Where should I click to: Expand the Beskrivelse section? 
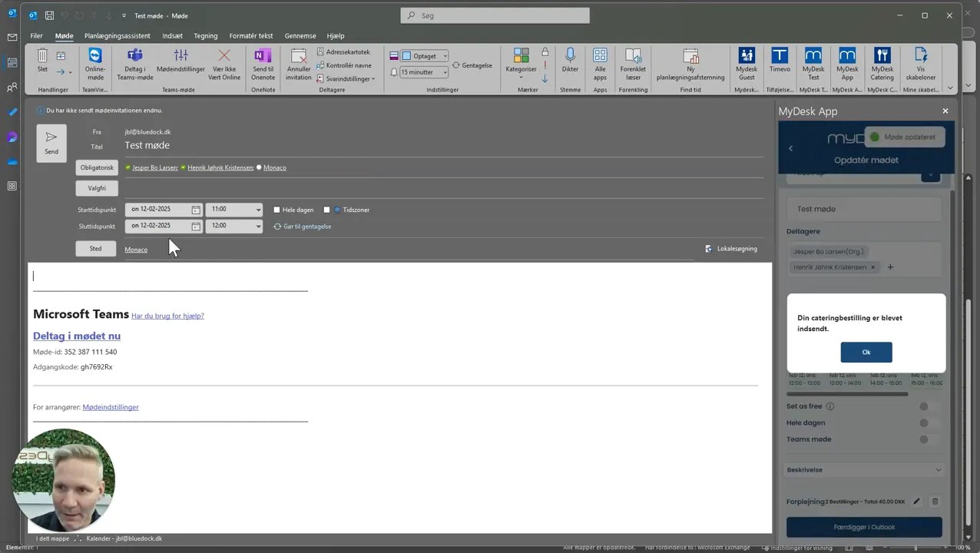pos(864,470)
